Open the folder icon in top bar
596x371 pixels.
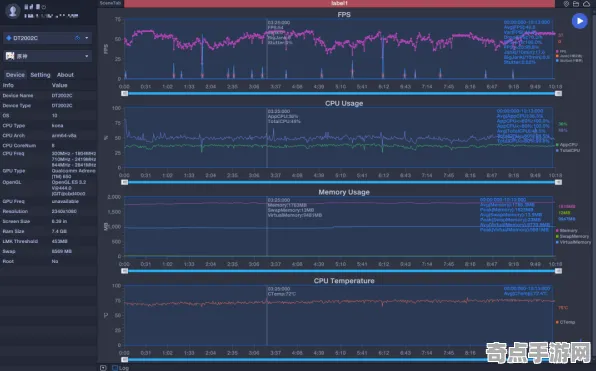[x=576, y=4]
